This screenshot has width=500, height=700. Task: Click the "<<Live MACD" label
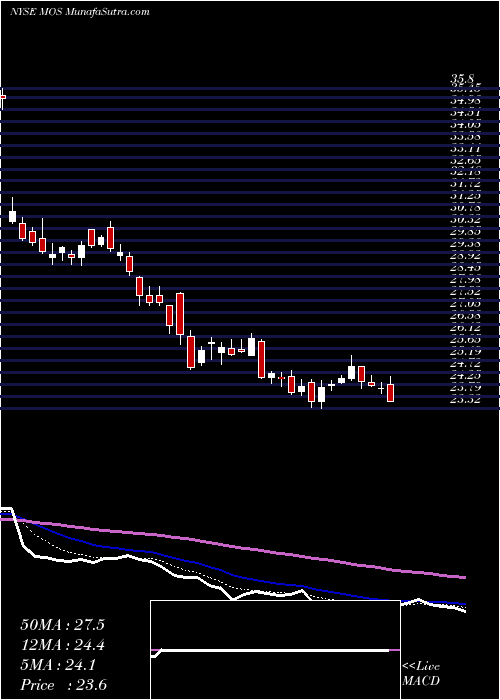pyautogui.click(x=421, y=674)
